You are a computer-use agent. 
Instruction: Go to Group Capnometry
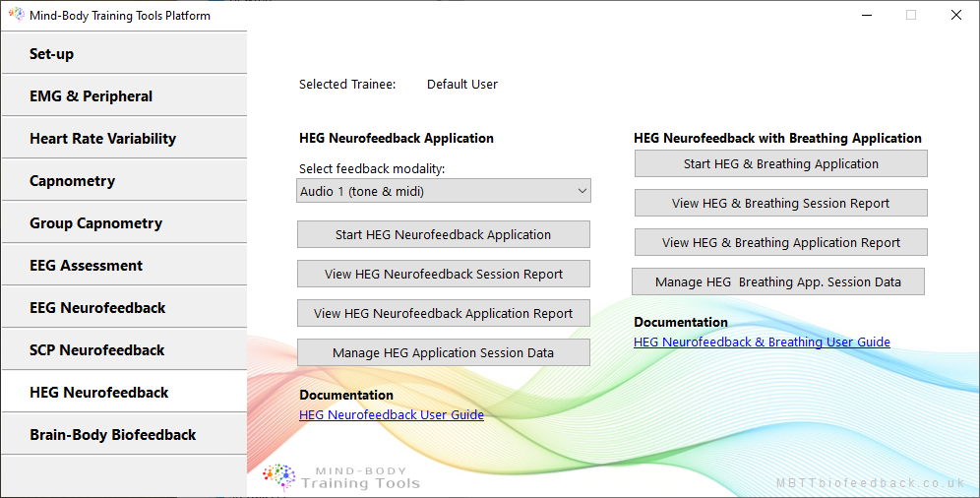pos(124,223)
